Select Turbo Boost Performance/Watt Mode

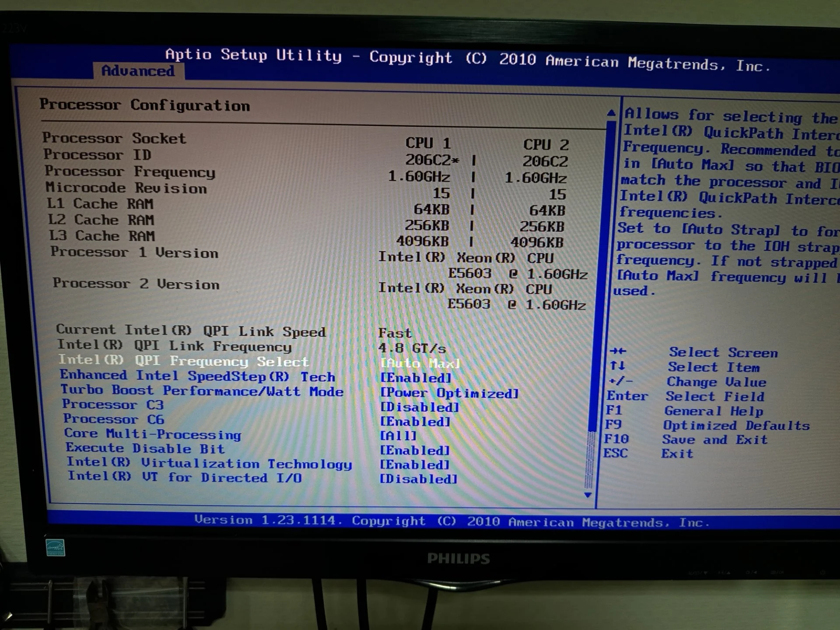(202, 390)
